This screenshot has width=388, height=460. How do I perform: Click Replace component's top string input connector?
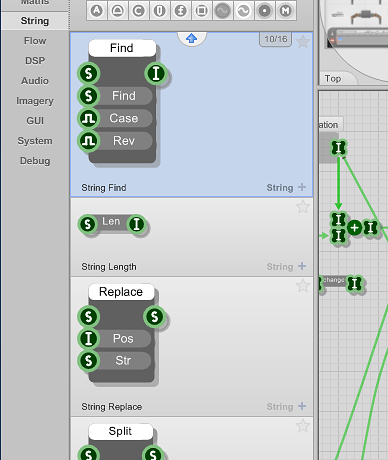(x=89, y=316)
